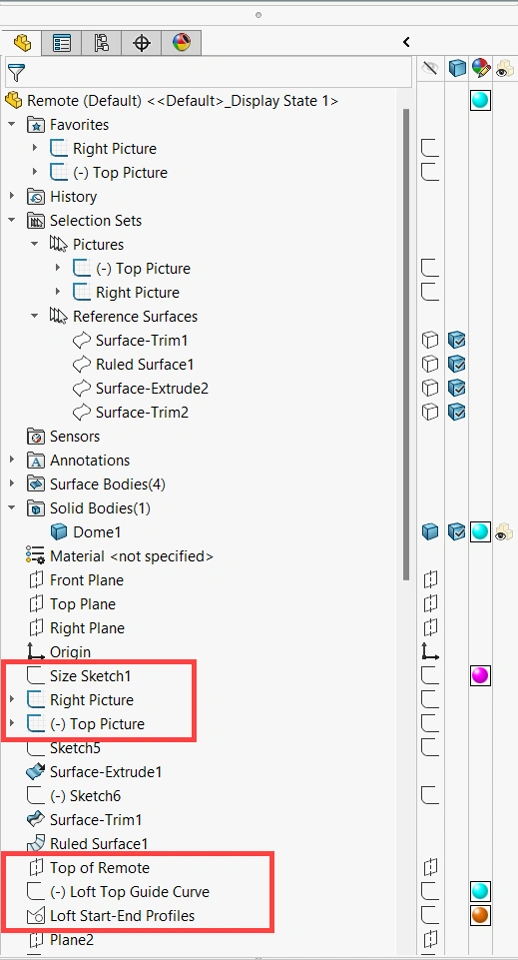Expand the History folder
The width and height of the screenshot is (518, 960).
pyautogui.click(x=12, y=197)
